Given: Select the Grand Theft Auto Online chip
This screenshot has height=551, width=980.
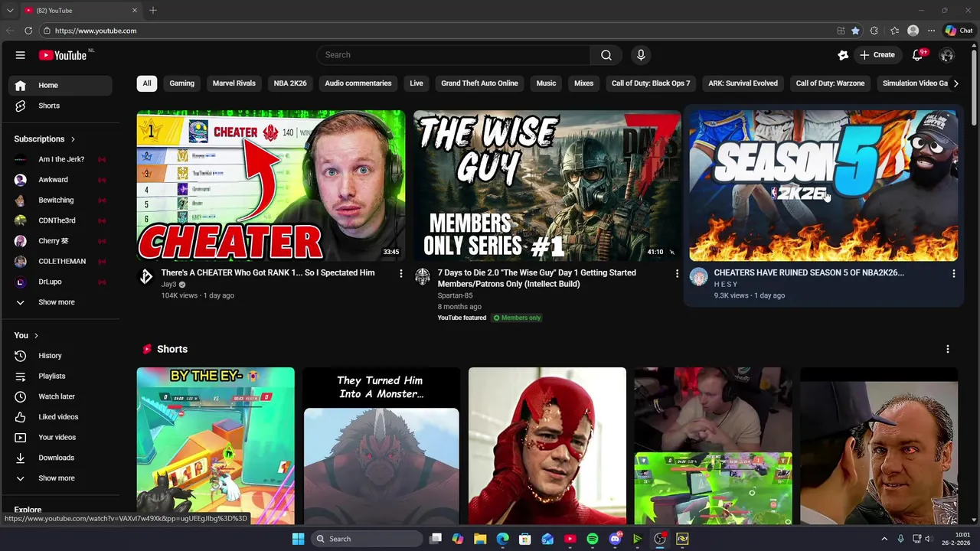Looking at the screenshot, I should 479,83.
